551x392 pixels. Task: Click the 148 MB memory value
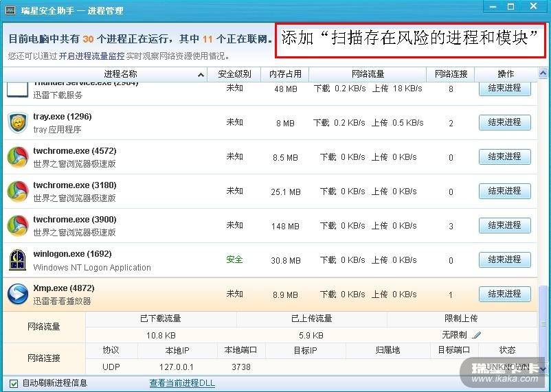pos(285,227)
